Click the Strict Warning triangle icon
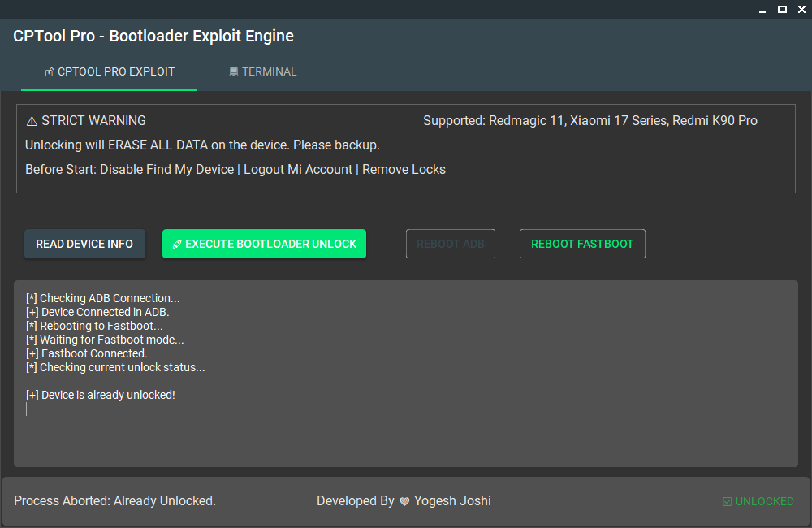The image size is (812, 528). tap(32, 121)
